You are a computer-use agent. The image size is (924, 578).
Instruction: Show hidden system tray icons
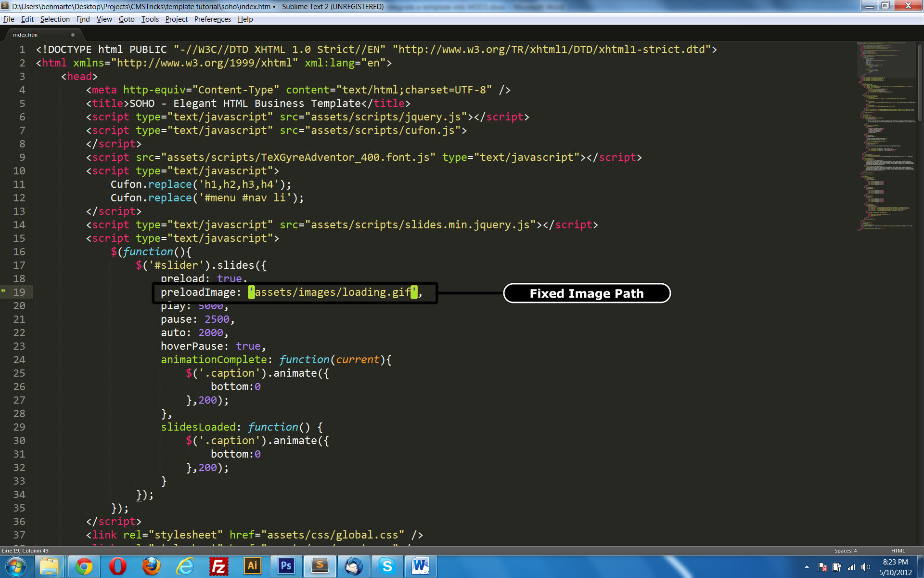(x=807, y=567)
